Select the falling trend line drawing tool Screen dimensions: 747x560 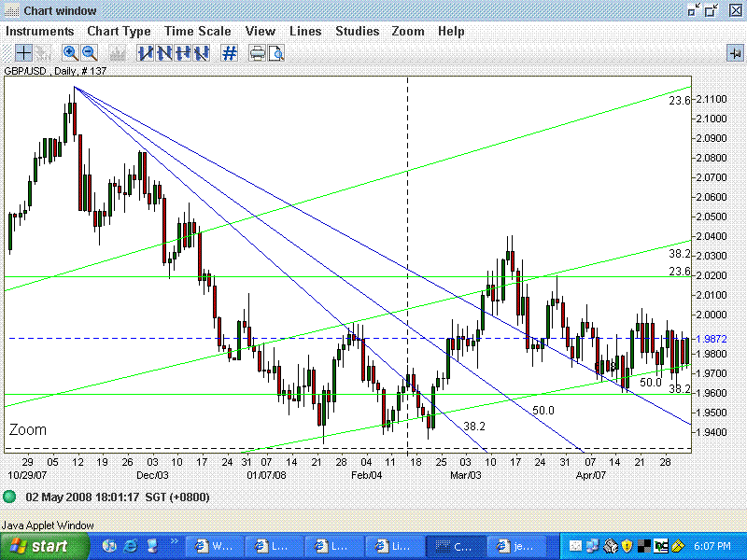163,53
